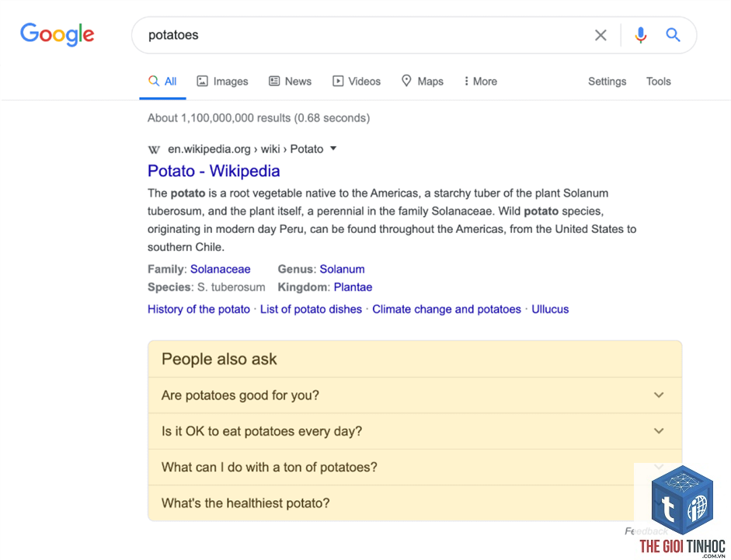The height and width of the screenshot is (560, 731).
Task: Select the All results tab
Action: tap(162, 81)
